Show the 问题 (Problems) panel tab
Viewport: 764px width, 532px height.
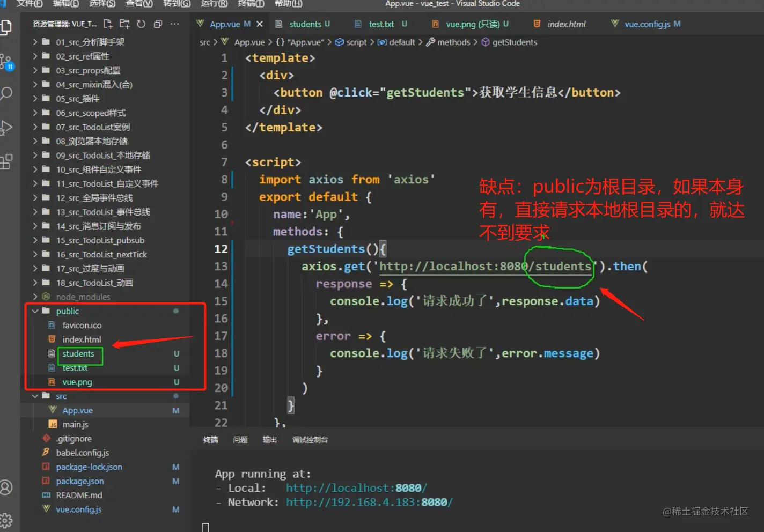click(240, 440)
